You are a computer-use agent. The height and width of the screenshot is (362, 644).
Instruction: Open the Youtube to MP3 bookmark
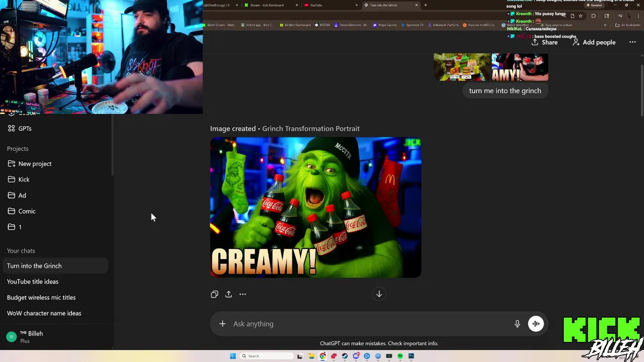[479, 25]
